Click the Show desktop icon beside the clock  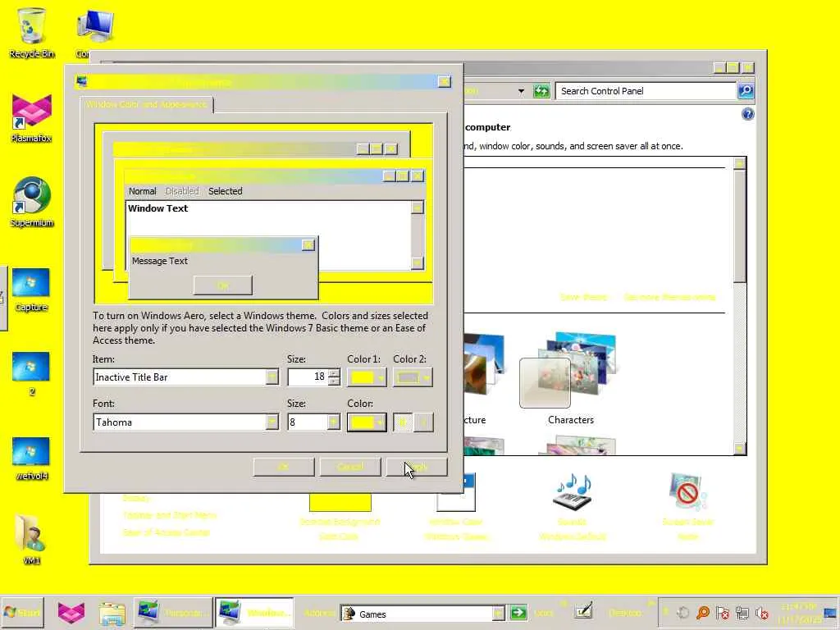point(830,613)
